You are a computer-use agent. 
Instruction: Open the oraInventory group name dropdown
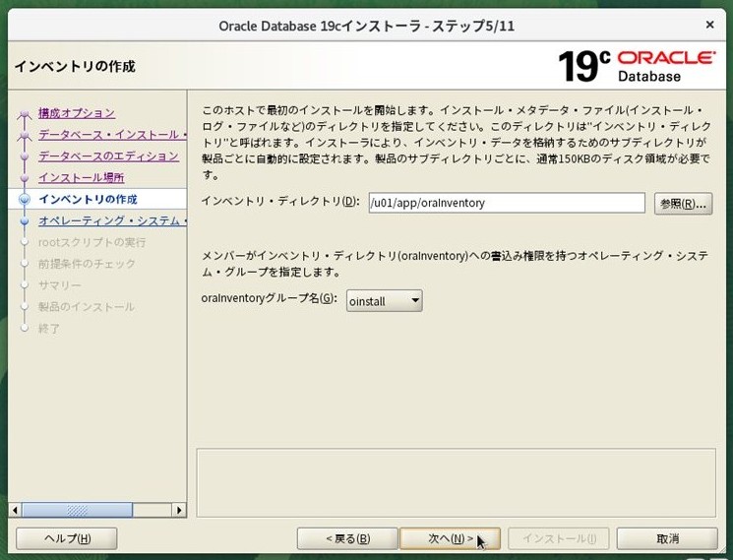[385, 300]
